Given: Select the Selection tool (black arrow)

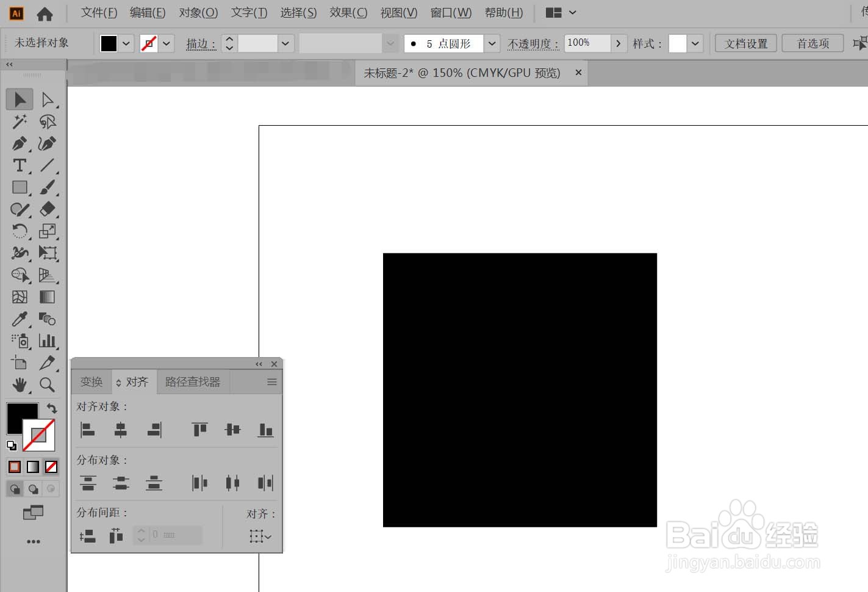Looking at the screenshot, I should (x=20, y=99).
